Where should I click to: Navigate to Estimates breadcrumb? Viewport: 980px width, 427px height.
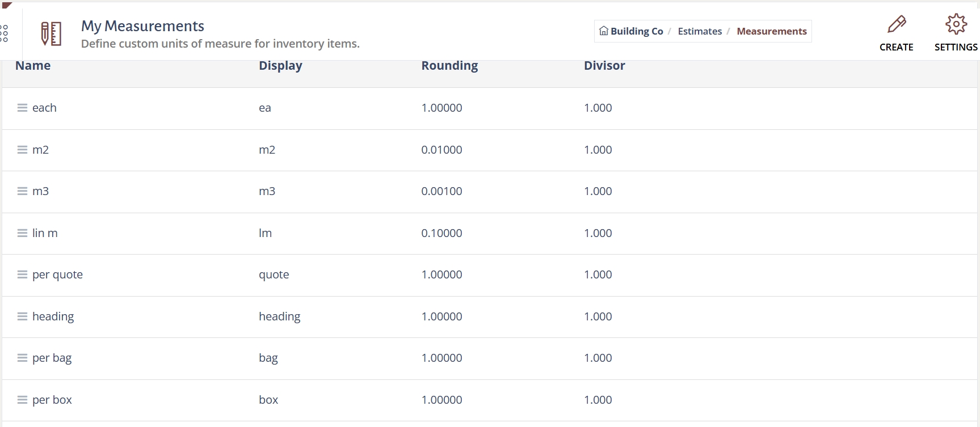coord(700,31)
